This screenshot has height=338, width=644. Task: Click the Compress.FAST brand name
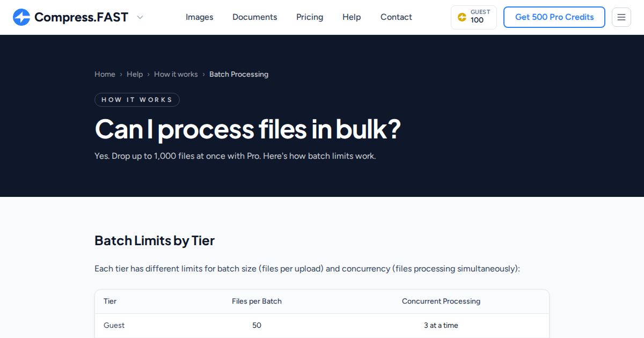81,17
